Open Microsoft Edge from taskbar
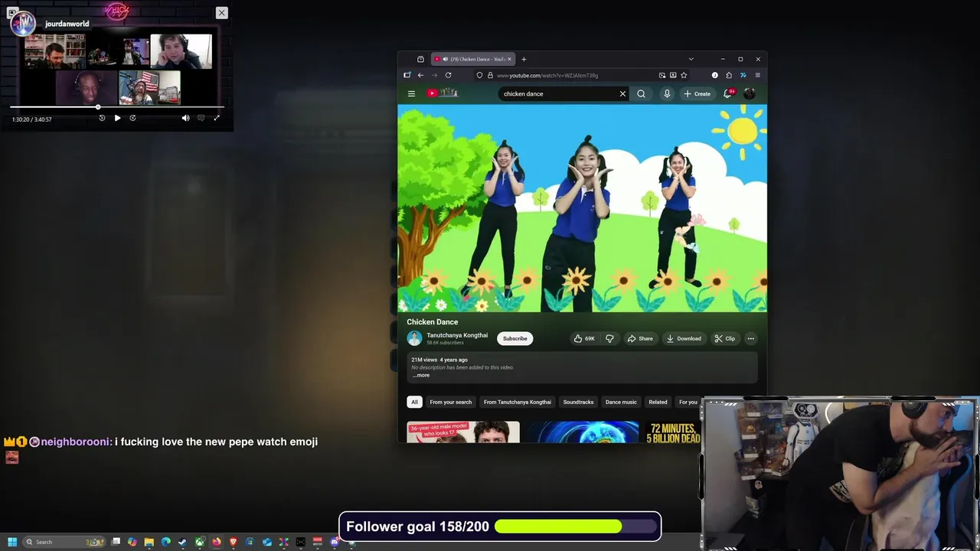The height and width of the screenshot is (551, 980). coord(166,542)
